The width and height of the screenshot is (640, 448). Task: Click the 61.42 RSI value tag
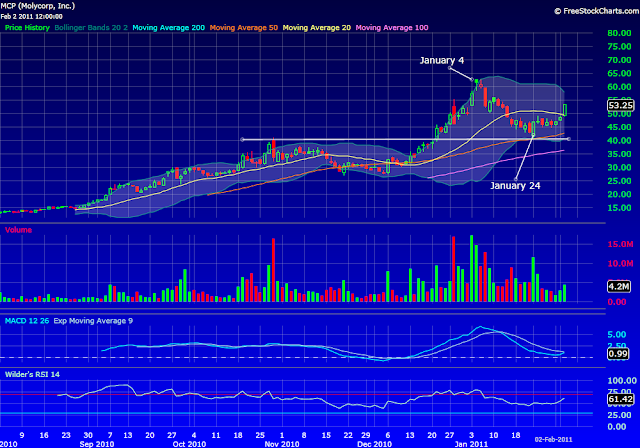coord(620,399)
